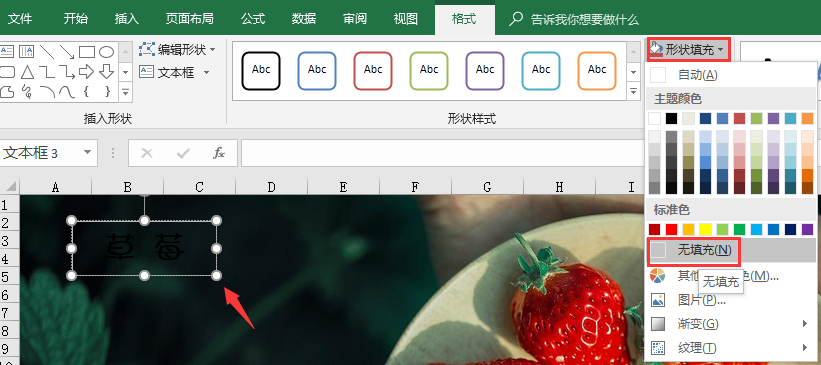Select the triangle shape
The width and height of the screenshot is (821, 365).
click(27, 72)
